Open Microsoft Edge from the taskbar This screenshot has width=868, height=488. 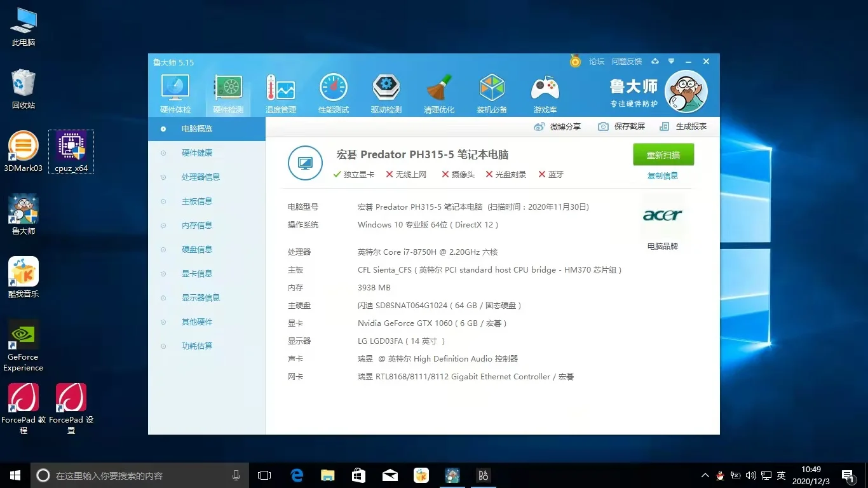(x=297, y=475)
